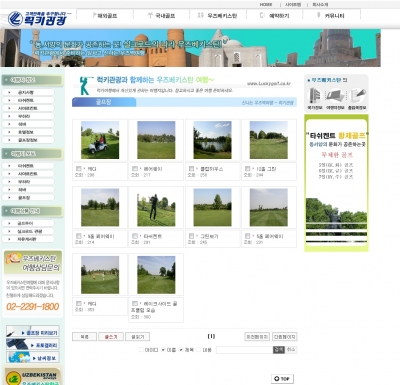Select the 해외골프 top menu item
Image resolution: width=400 pixels, height=385 pixels.
[x=105, y=15]
